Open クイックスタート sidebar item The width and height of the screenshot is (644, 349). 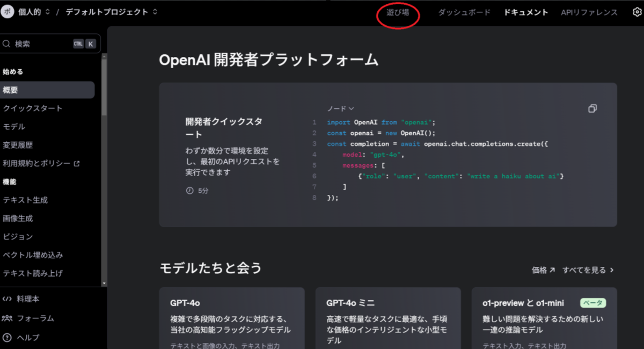[x=33, y=108]
